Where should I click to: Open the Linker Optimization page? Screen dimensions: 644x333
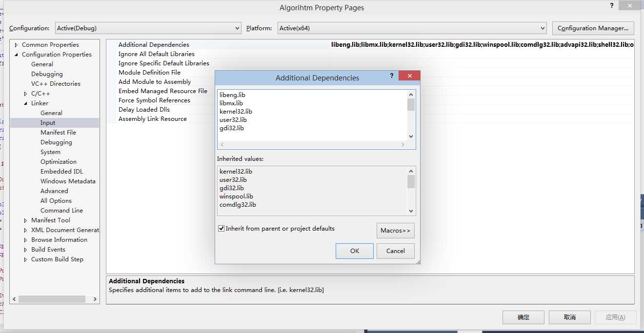coord(59,162)
